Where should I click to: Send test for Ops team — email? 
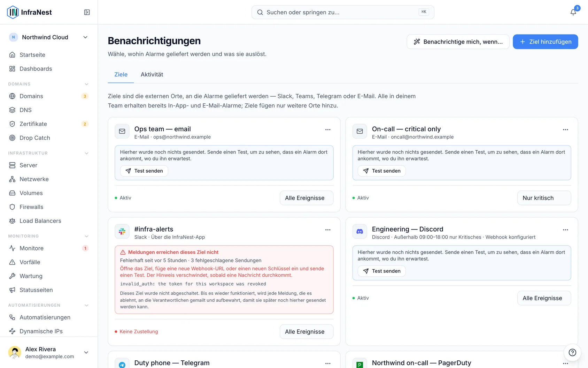[144, 171]
